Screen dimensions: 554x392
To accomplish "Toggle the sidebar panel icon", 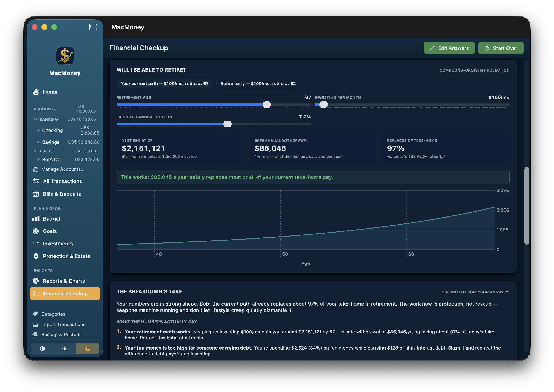I will pyautogui.click(x=93, y=27).
